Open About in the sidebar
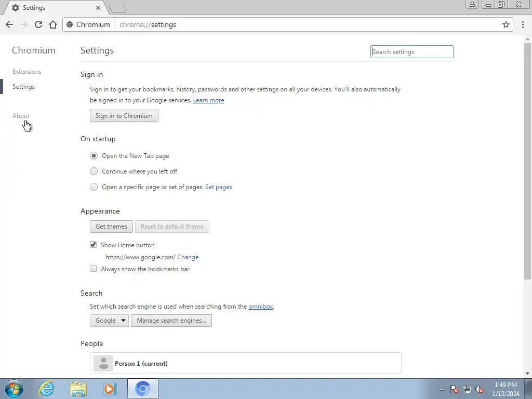The width and height of the screenshot is (532, 399). coord(21,116)
